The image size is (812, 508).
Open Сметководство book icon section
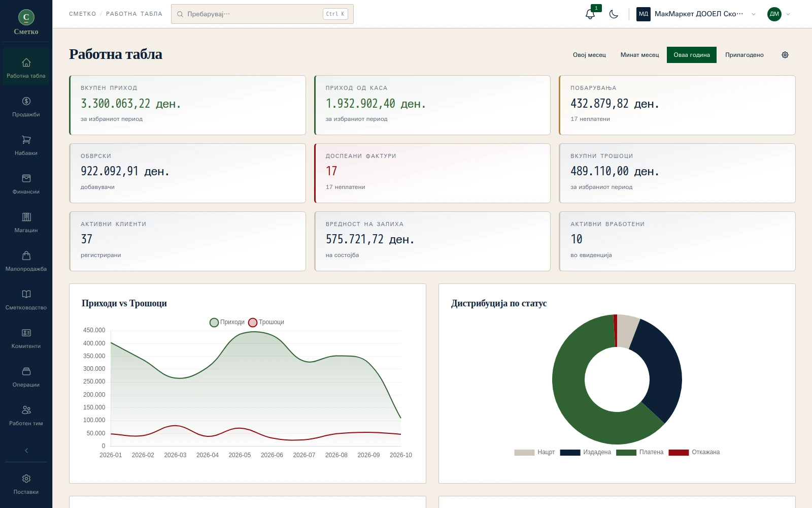pos(26,298)
